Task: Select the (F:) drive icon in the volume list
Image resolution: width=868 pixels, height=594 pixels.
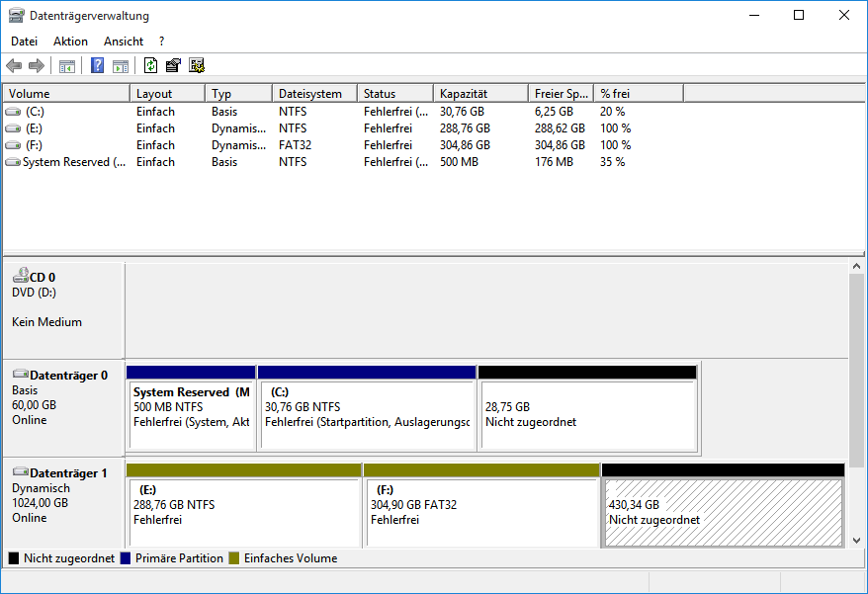Action: point(13,145)
